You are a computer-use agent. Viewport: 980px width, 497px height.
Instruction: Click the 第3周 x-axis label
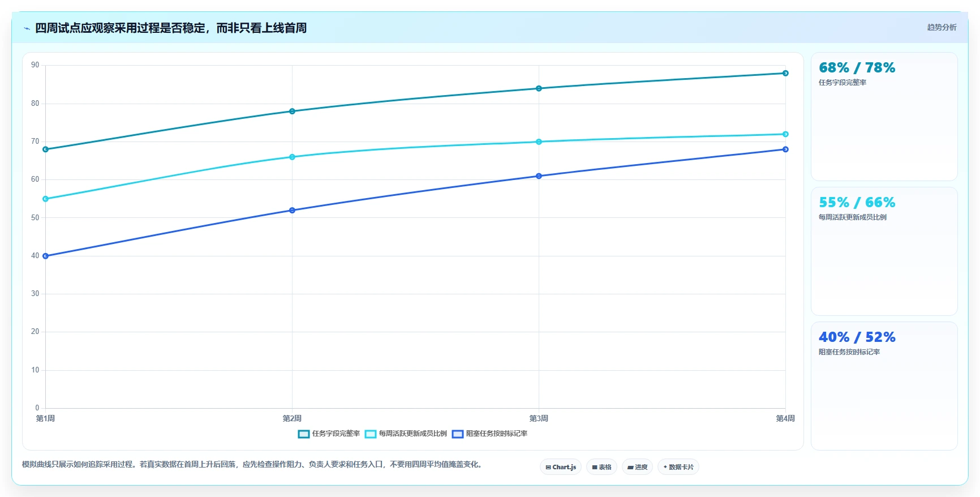coord(539,419)
